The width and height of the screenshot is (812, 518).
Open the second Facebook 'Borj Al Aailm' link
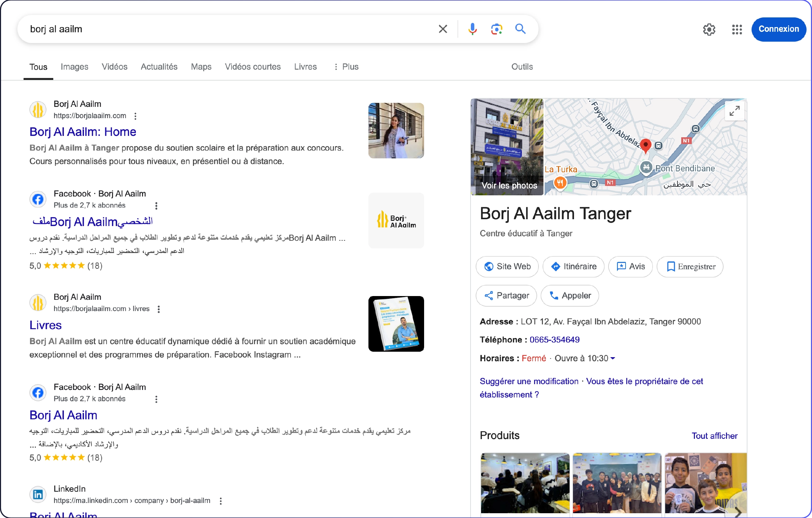63,415
